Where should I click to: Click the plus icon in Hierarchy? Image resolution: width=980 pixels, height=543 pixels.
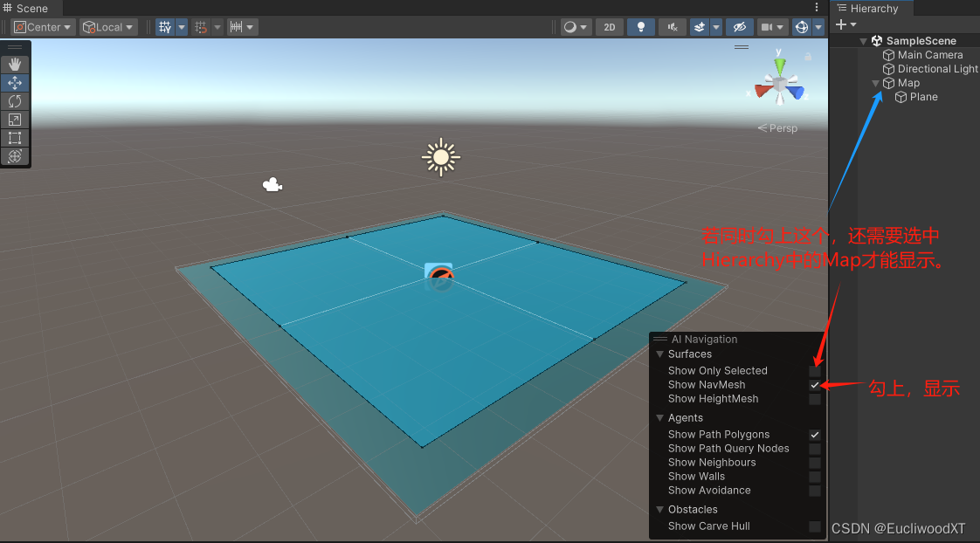pos(841,24)
